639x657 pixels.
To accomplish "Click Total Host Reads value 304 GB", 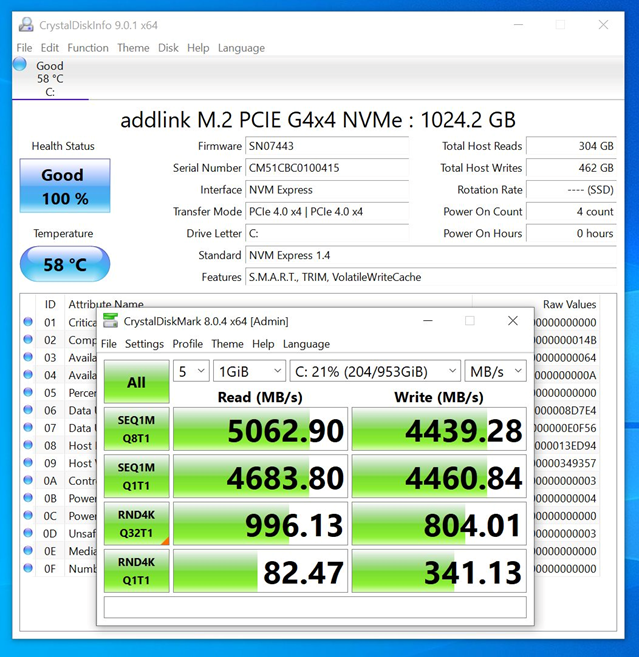I will pos(572,146).
